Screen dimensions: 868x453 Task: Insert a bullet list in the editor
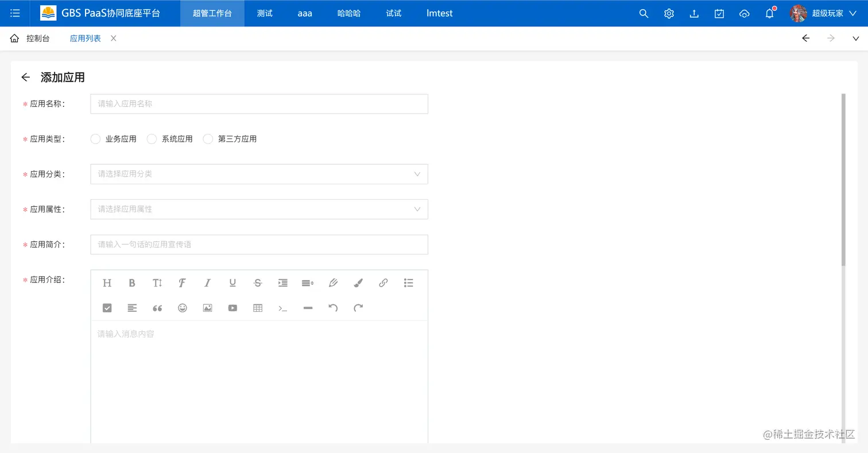click(409, 282)
